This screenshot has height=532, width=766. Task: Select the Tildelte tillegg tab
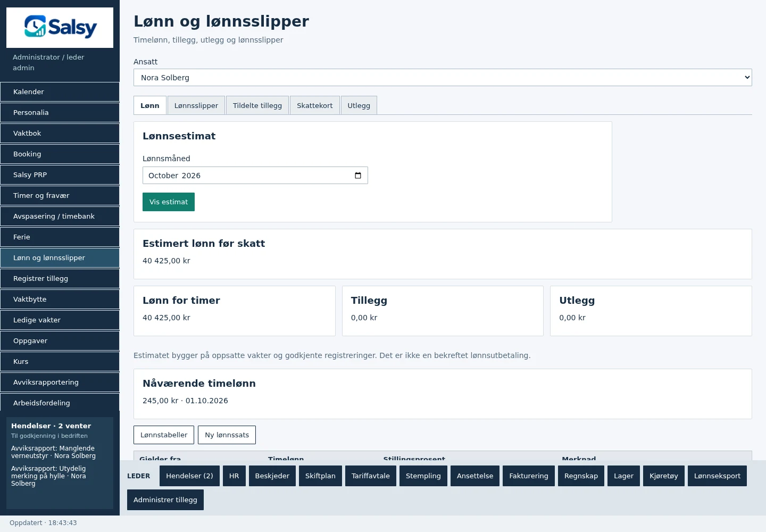coord(257,105)
